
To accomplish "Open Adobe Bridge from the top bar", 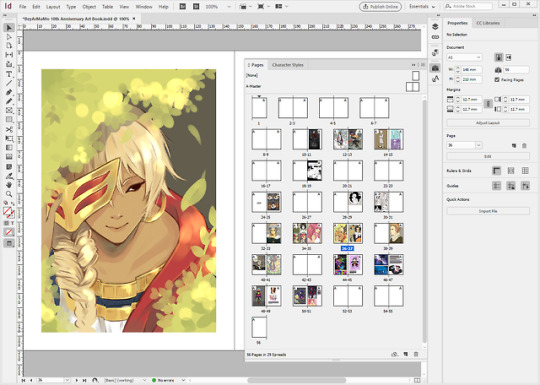I will point(183,7).
